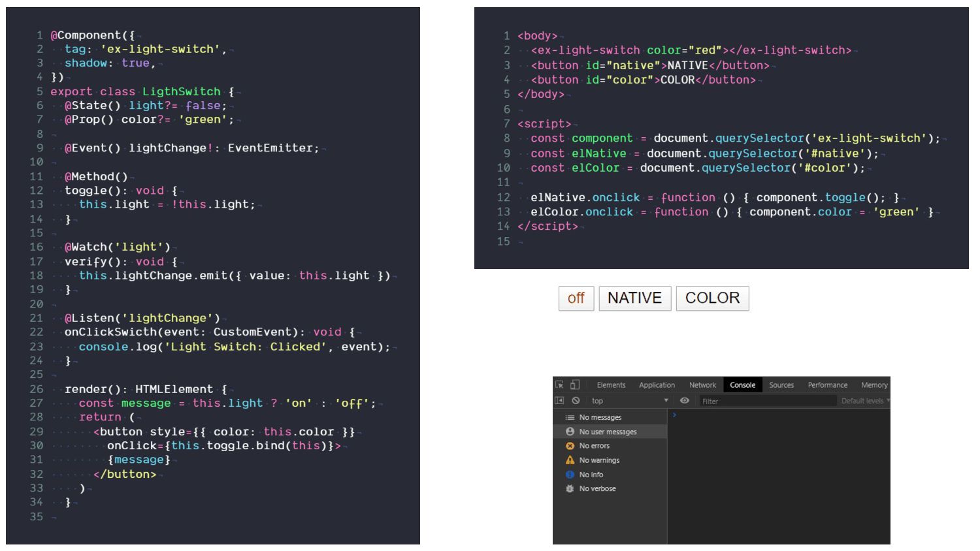This screenshot has width=980, height=551.
Task: Click the "@Listen('lightChange')" decorator line
Action: (142, 319)
